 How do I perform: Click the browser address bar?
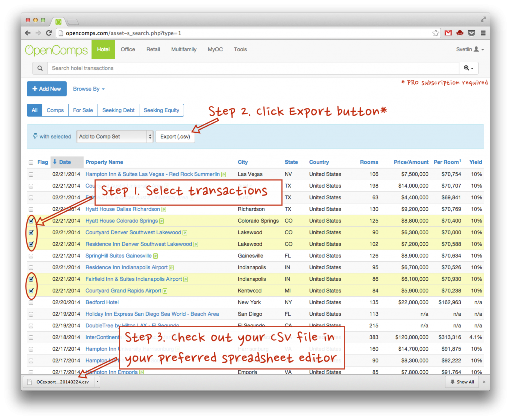pyautogui.click(x=248, y=33)
